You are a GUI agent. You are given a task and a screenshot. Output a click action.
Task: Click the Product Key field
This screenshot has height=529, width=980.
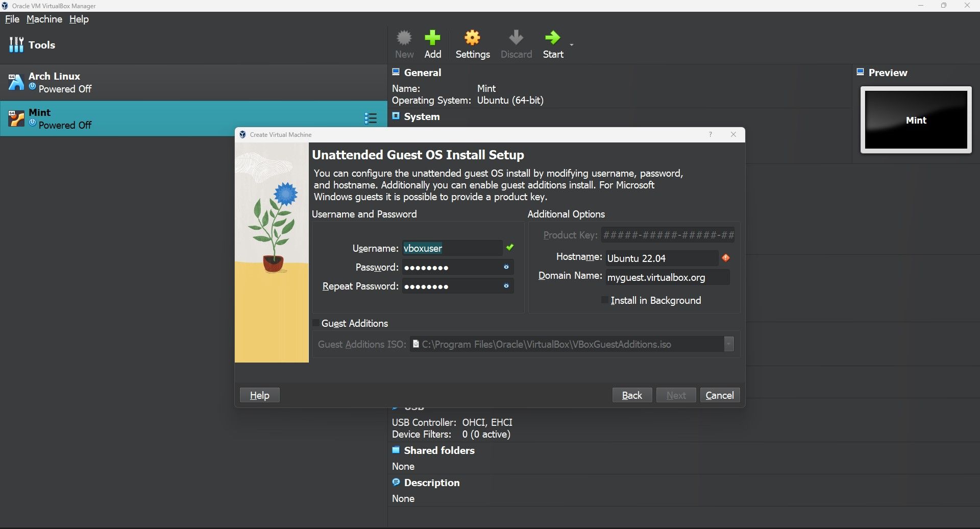[668, 235]
